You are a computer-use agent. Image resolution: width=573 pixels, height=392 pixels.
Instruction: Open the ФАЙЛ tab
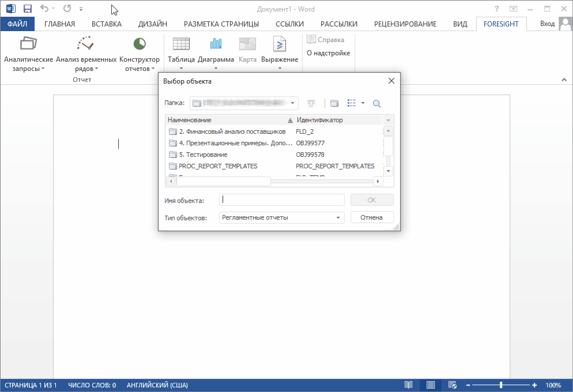(x=17, y=24)
